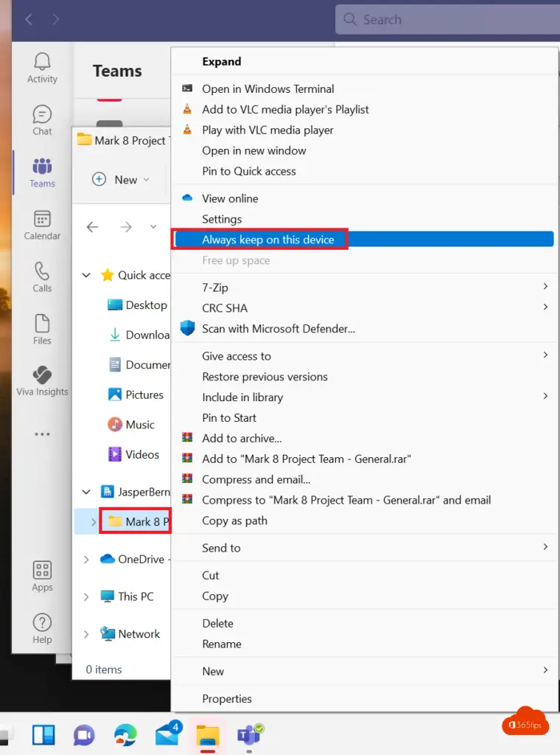Viewport: 560px width, 755px height.
Task: Click the Teams Search box
Action: 442,20
